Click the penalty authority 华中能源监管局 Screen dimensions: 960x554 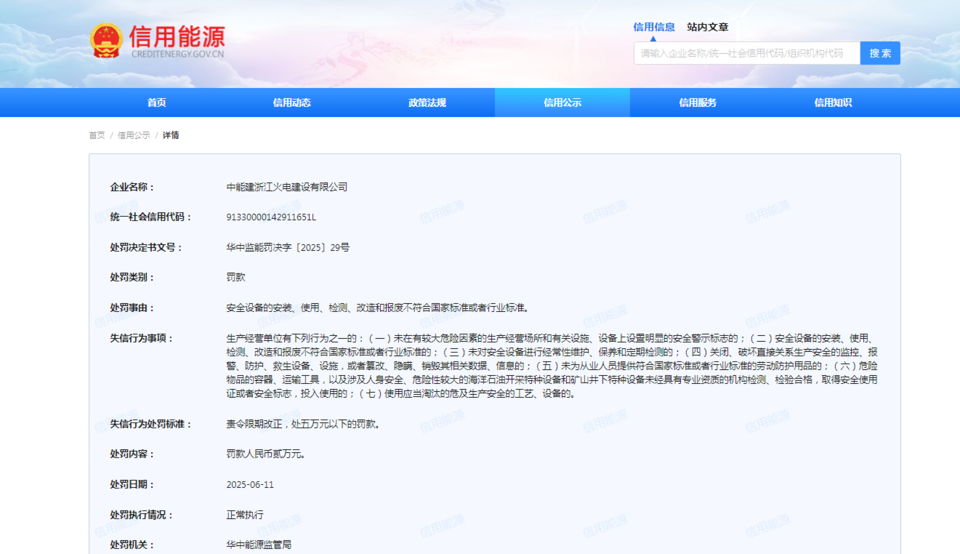pos(259,544)
